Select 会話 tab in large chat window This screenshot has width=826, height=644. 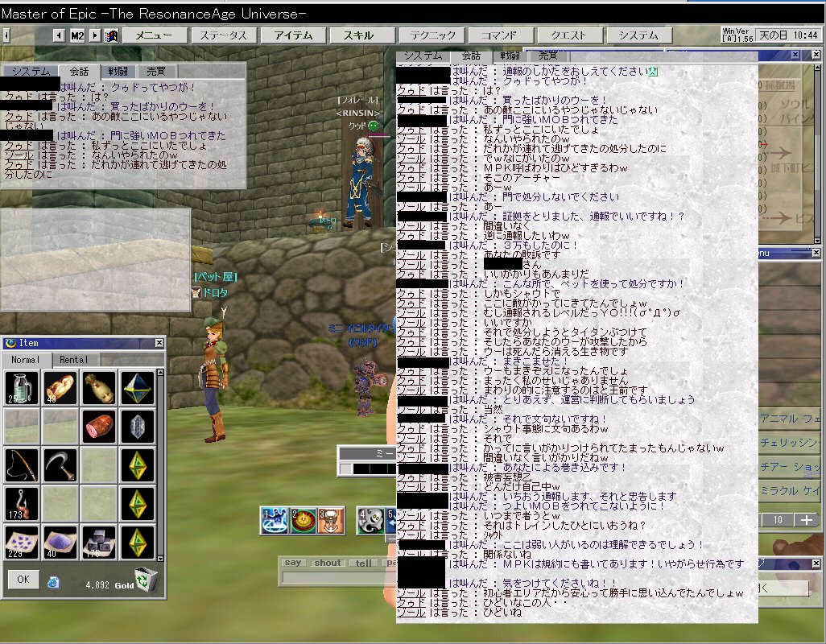point(471,56)
